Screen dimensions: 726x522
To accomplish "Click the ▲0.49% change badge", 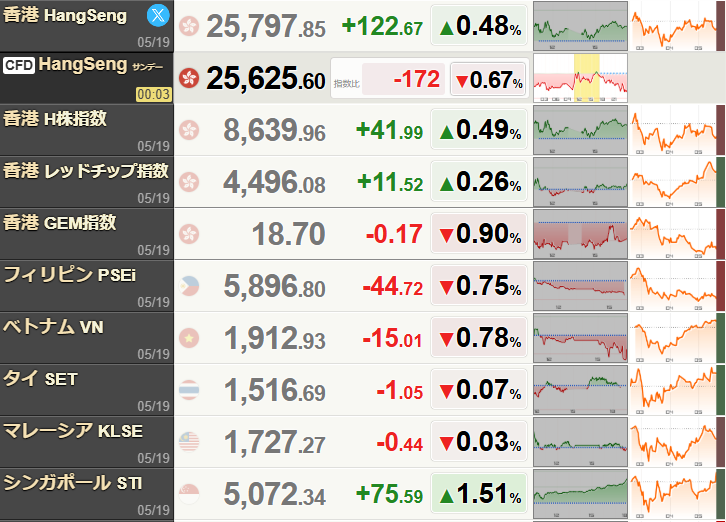I will click(479, 129).
